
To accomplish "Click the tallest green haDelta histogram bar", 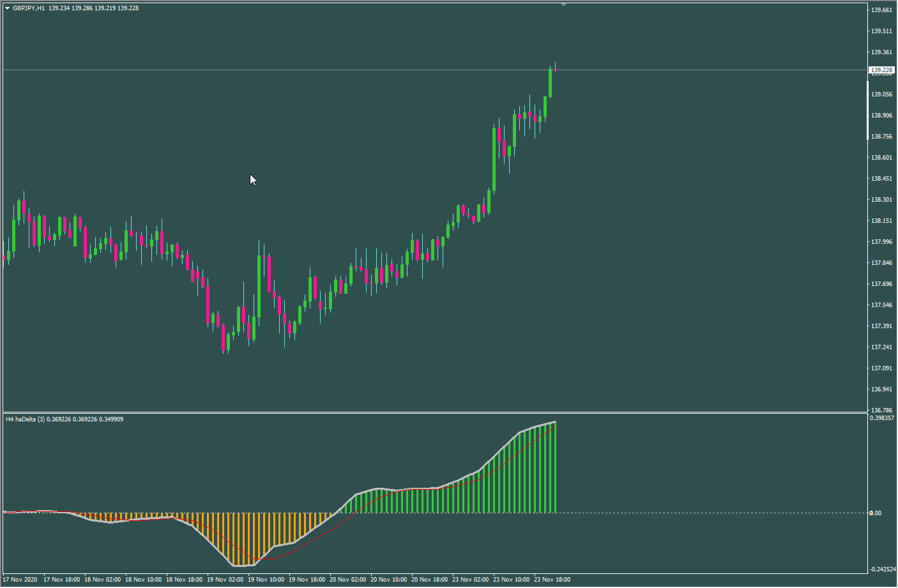I will point(555,467).
